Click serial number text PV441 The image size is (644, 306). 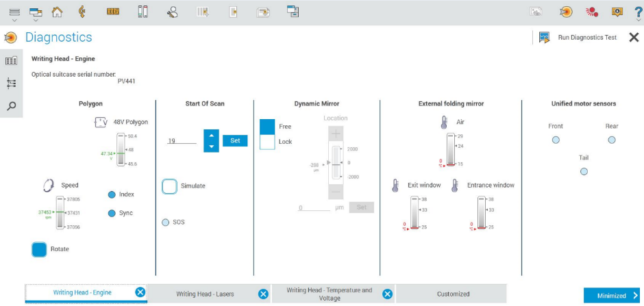point(127,81)
